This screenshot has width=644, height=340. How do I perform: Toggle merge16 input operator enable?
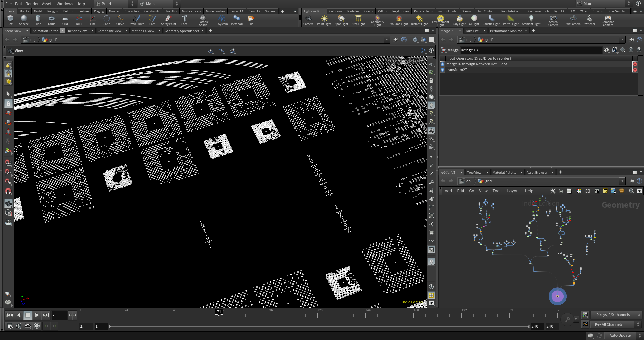point(442,64)
